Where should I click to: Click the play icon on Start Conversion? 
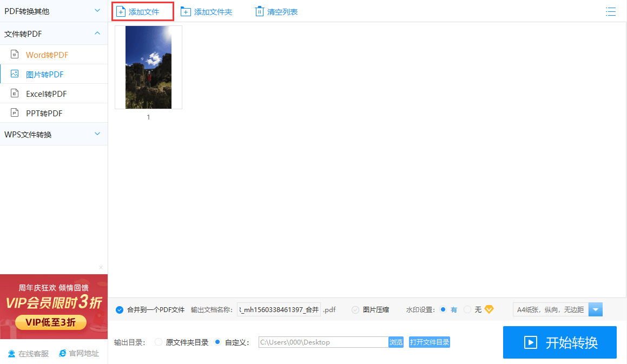(x=531, y=342)
